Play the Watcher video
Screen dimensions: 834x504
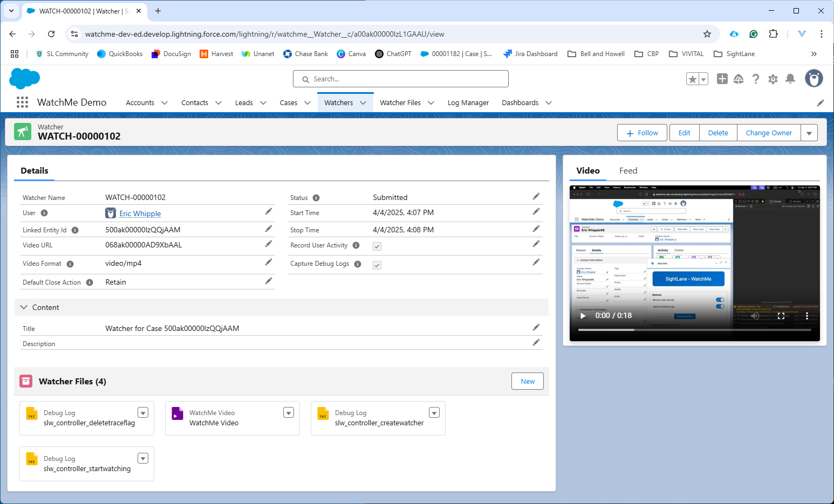(583, 316)
